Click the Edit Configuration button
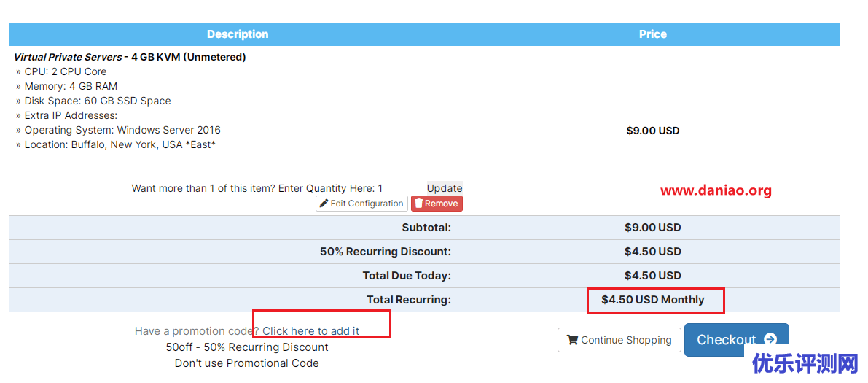868x383 pixels. (361, 204)
